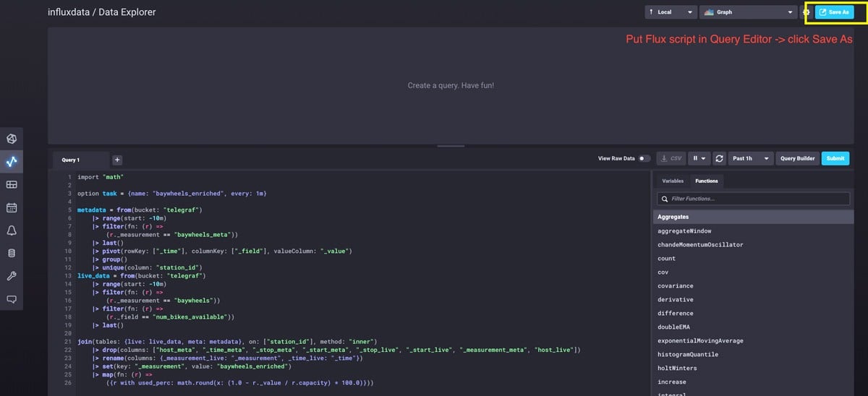Open Settings via the wrench sidebar icon
Image resolution: width=868 pixels, height=396 pixels.
[12, 276]
